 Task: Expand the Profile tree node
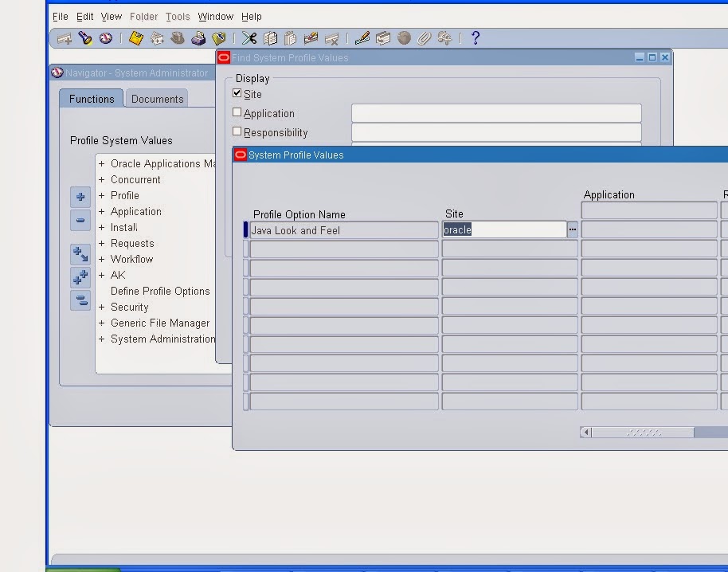pos(101,195)
